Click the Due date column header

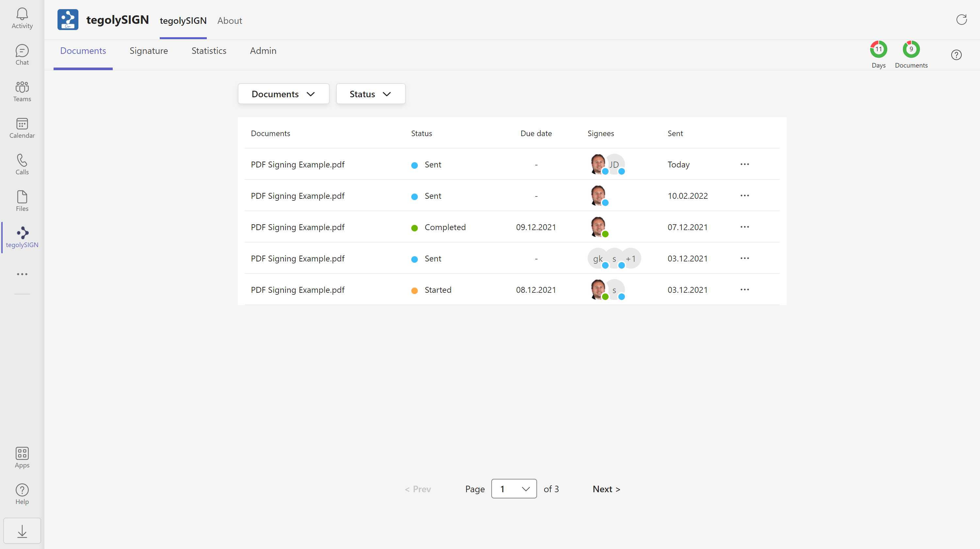pos(536,133)
